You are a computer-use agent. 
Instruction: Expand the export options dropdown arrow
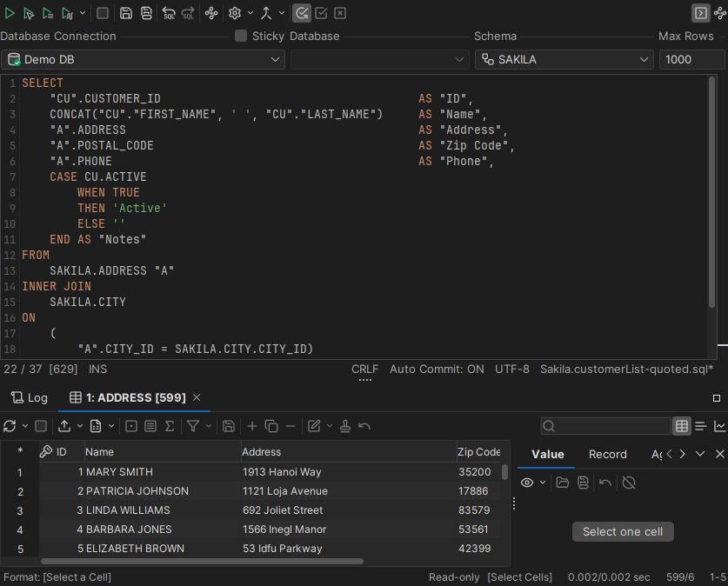80,426
